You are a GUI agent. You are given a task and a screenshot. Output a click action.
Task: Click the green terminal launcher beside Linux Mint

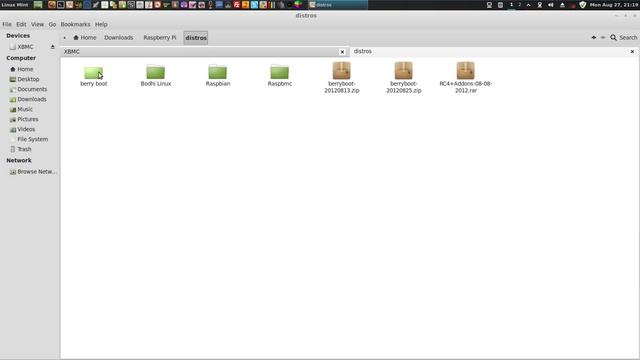click(x=38, y=5)
